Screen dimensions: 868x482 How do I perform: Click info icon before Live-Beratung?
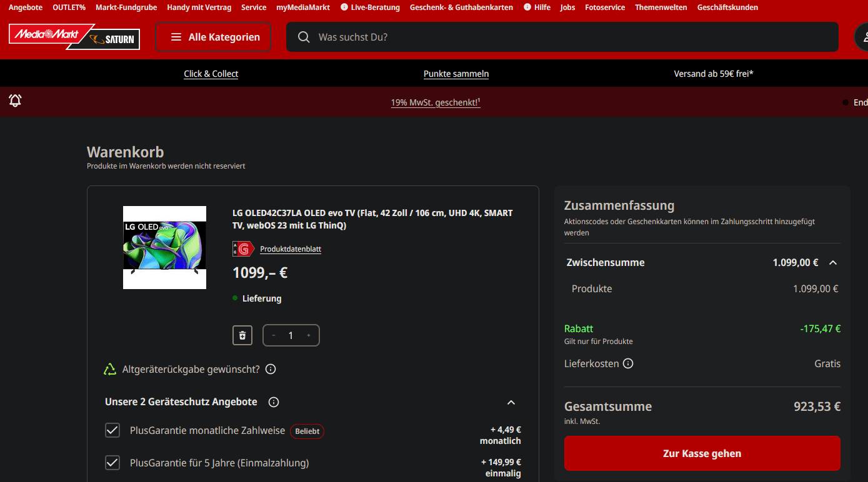coord(344,7)
